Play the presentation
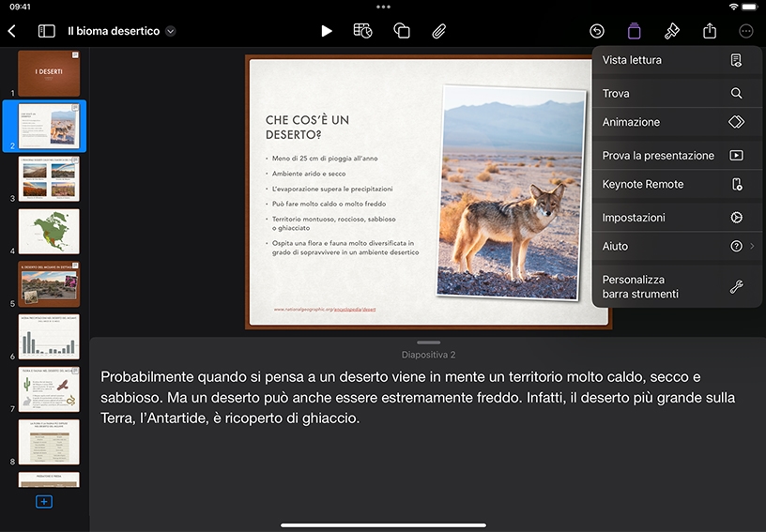Viewport: 766px width, 532px height. (327, 31)
